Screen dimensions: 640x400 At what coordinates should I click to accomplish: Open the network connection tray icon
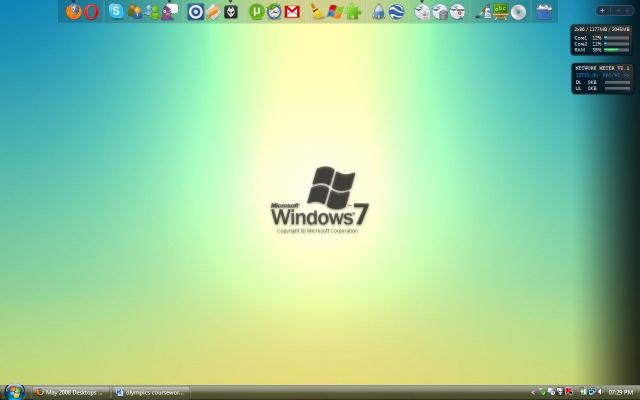[591, 392]
